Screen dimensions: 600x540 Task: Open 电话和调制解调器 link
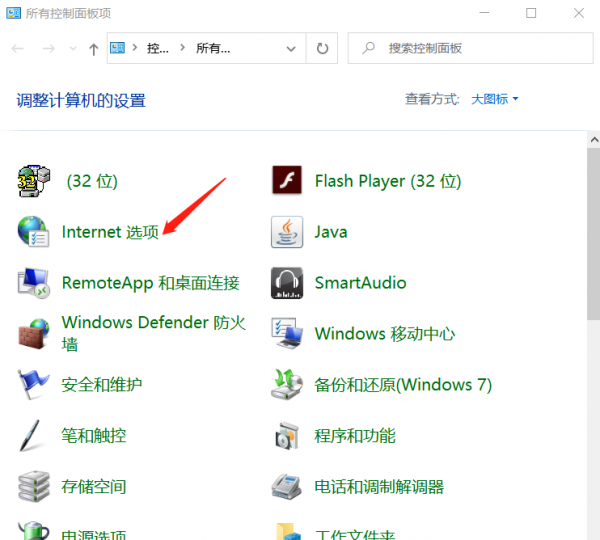pyautogui.click(x=379, y=486)
